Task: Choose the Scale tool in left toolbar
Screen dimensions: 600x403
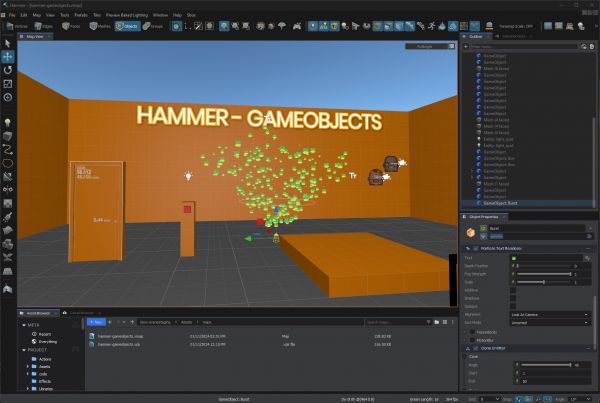Action: (x=8, y=84)
